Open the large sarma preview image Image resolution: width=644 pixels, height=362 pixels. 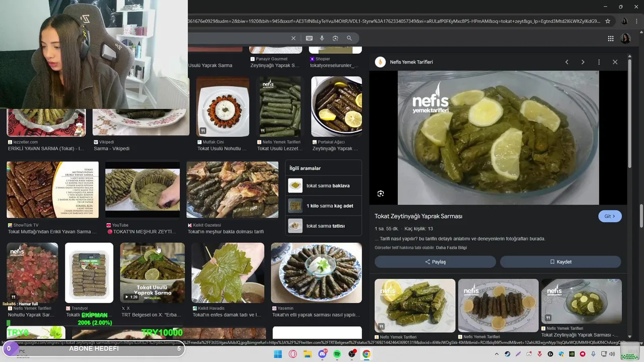coord(498,138)
